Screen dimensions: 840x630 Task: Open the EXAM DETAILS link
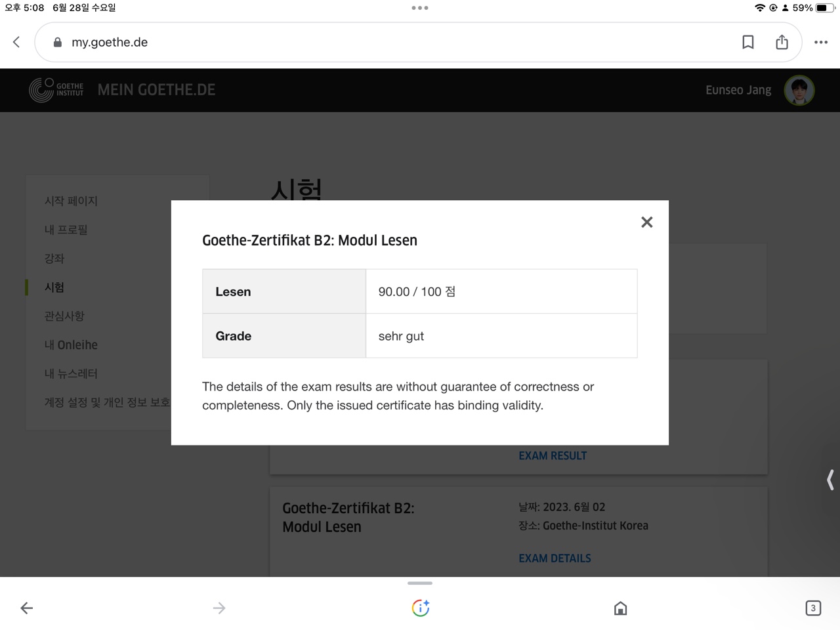[x=555, y=558]
